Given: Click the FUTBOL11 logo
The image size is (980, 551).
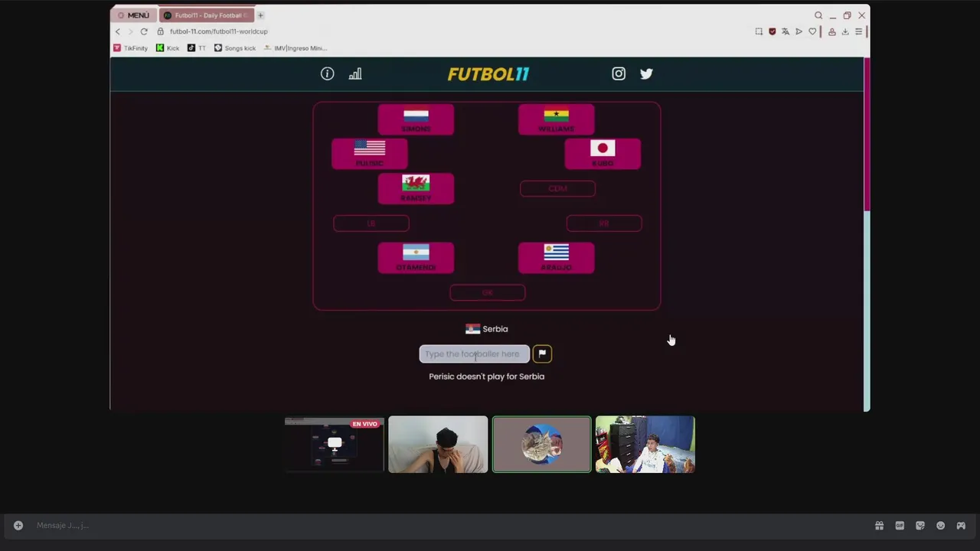Looking at the screenshot, I should coord(488,74).
